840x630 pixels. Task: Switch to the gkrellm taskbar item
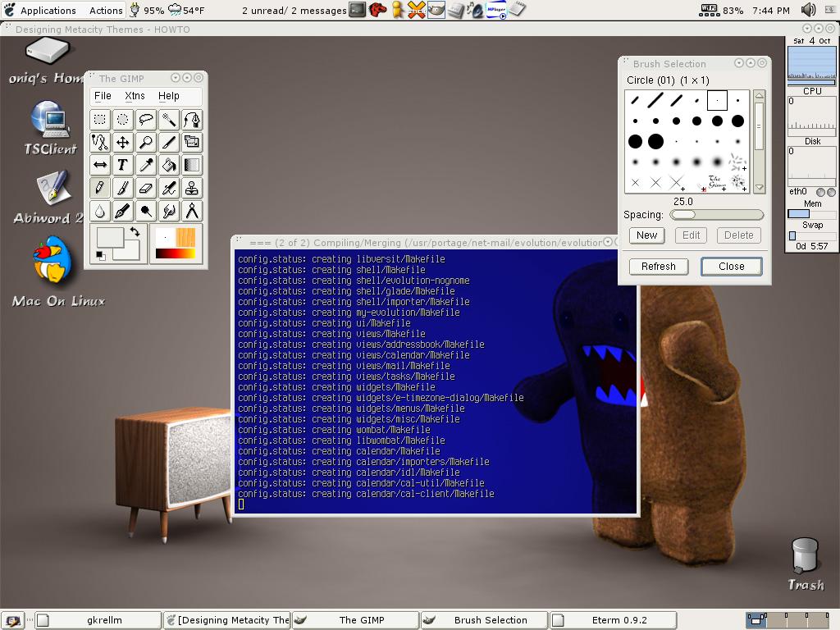point(98,620)
